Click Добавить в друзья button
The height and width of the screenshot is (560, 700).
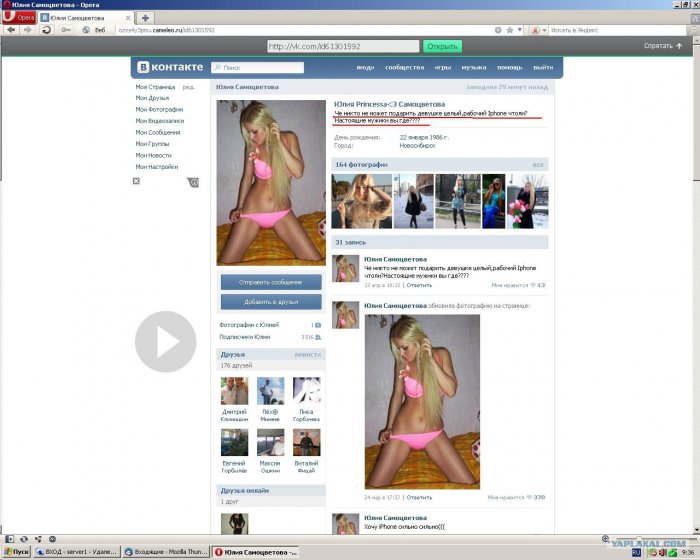coord(271,301)
